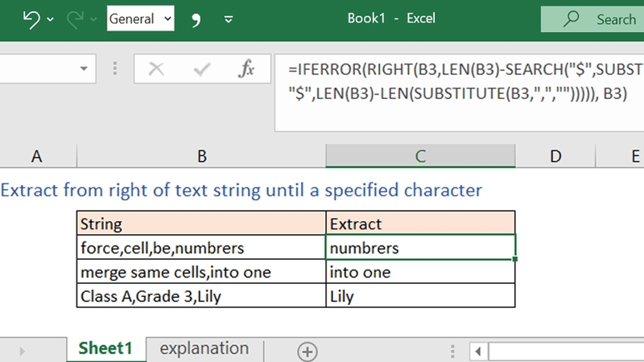Click the horizontal scrollbar track
Viewport: 644px width, 362px height.
[x=566, y=352]
